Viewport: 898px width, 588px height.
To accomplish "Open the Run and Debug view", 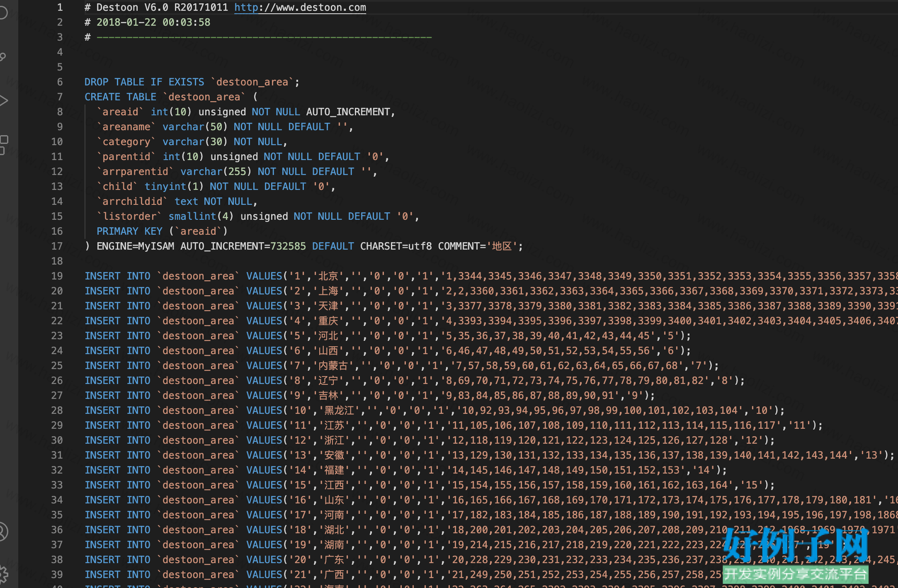I will coord(3,100).
